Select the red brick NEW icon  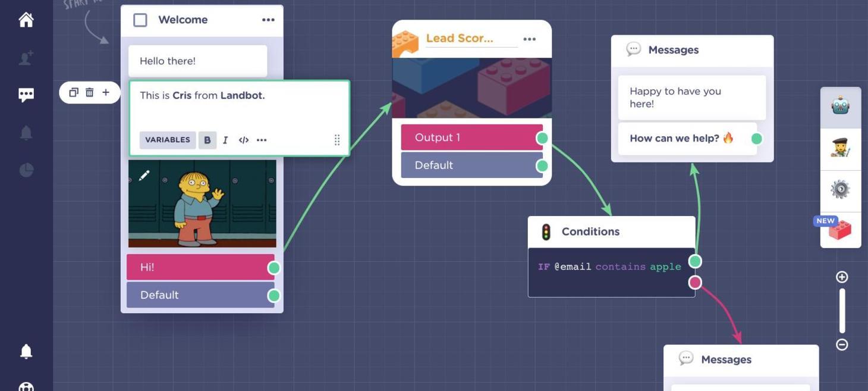click(x=841, y=230)
